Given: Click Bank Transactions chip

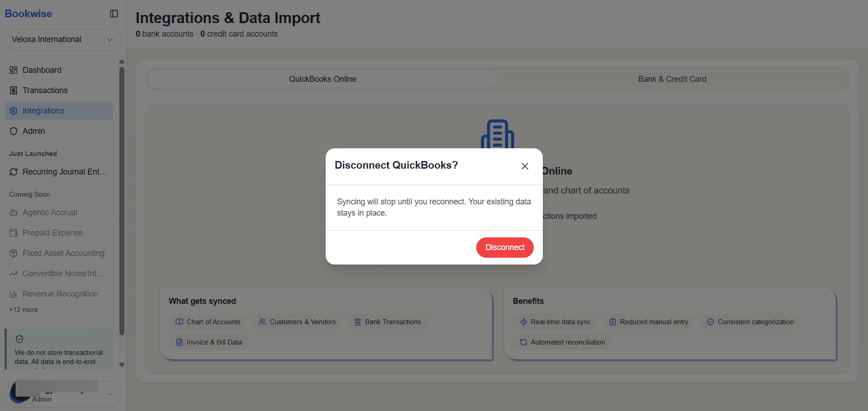Looking at the screenshot, I should point(388,322).
